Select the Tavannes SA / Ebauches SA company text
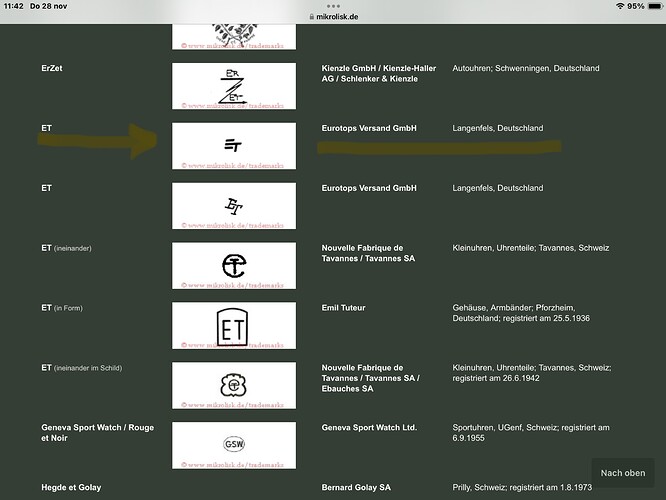The image size is (666, 500). tap(370, 378)
